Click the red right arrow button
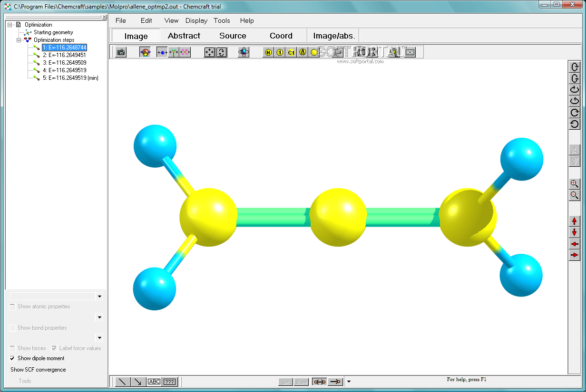Screen dimensions: 586x392 pyautogui.click(x=575, y=255)
